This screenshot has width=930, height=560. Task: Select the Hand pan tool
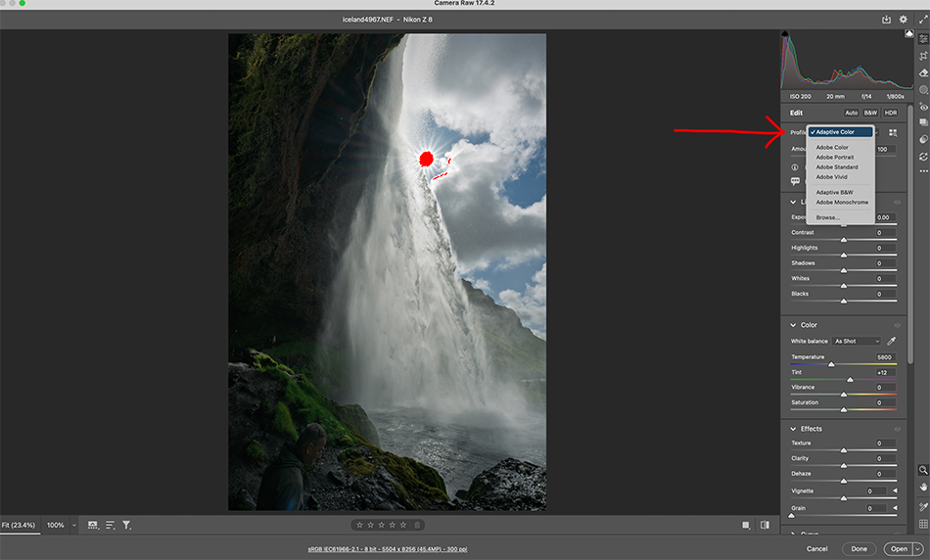pyautogui.click(x=923, y=487)
